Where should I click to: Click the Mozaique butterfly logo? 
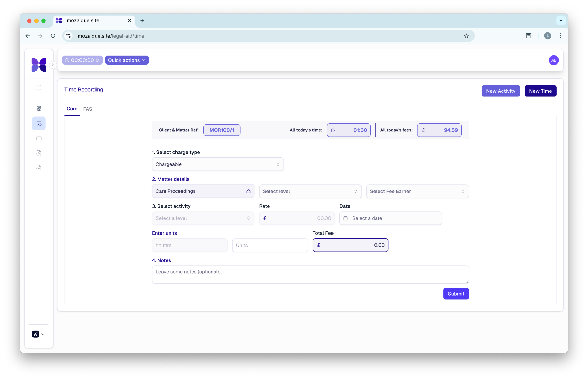(x=39, y=65)
